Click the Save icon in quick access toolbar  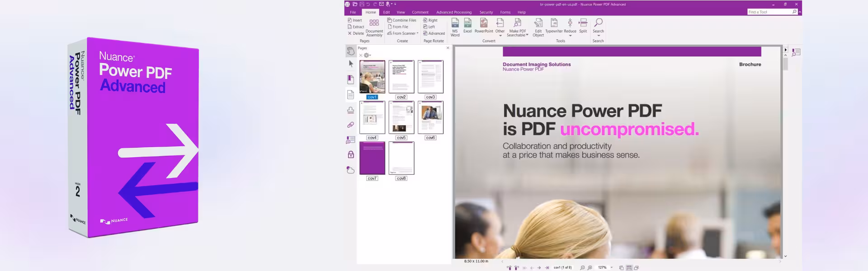pos(362,4)
